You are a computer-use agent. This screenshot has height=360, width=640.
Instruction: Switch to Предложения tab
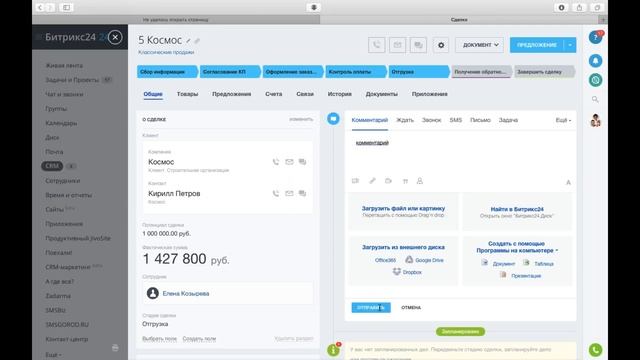coord(231,94)
